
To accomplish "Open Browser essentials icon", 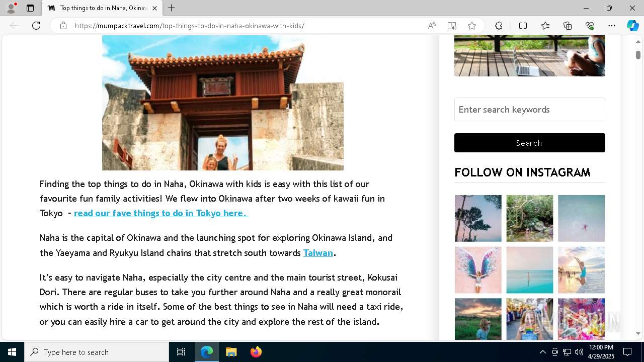I will 590,26.
